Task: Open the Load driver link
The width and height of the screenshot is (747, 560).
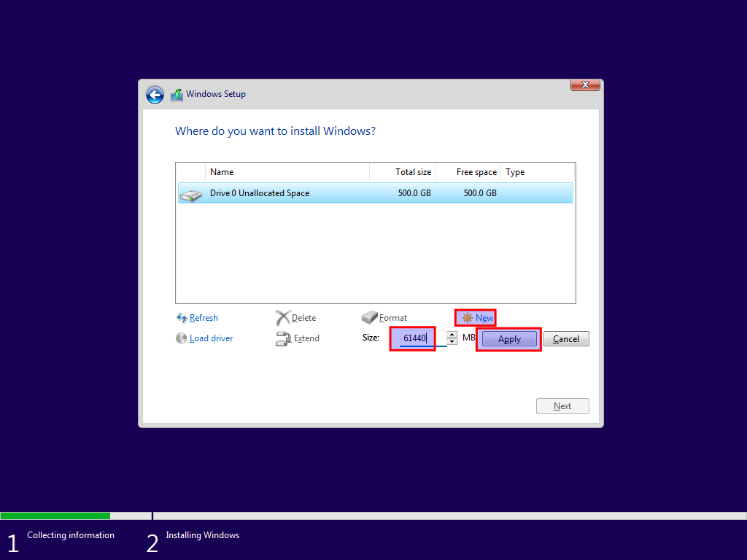Action: [x=211, y=338]
